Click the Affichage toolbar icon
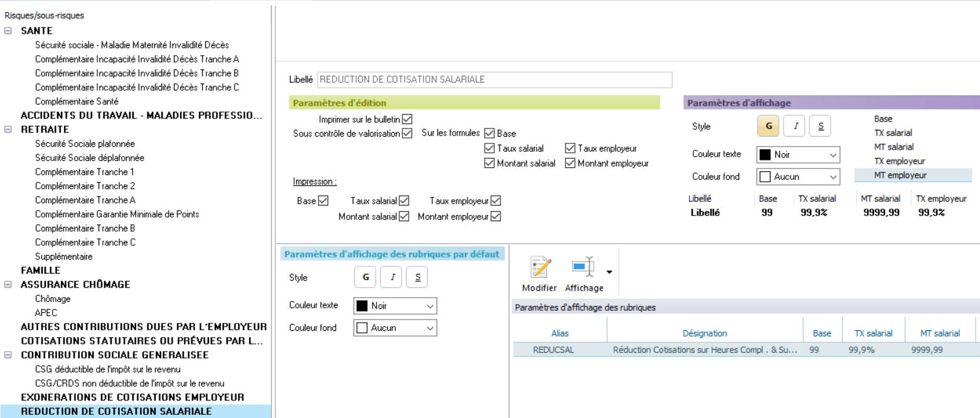This screenshot has height=418, width=980. point(583,268)
